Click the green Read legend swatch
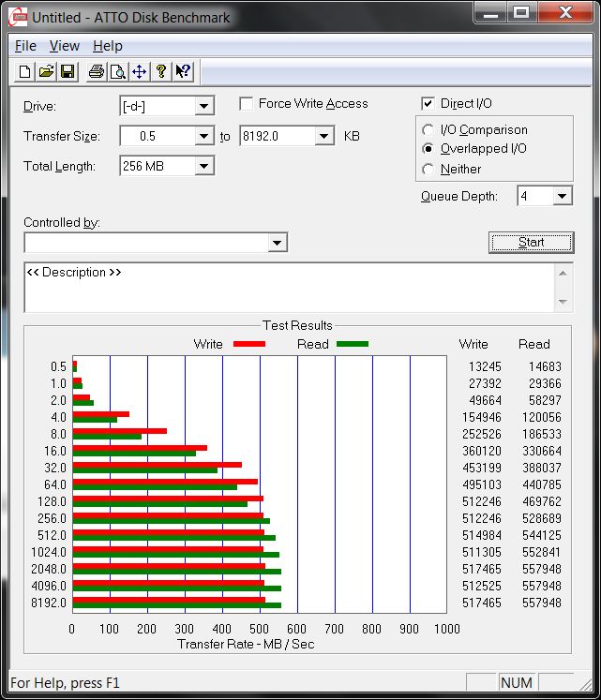The image size is (601, 700). point(353,344)
